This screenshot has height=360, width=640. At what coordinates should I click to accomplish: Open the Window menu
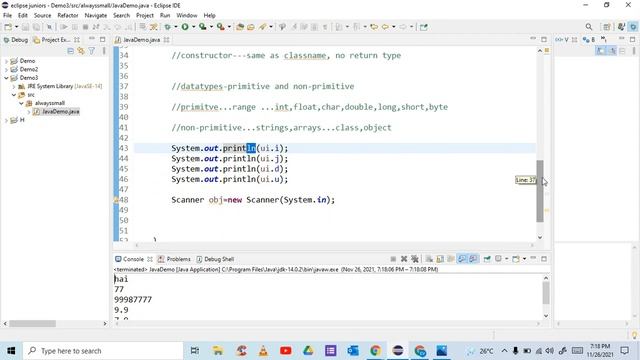(x=187, y=16)
